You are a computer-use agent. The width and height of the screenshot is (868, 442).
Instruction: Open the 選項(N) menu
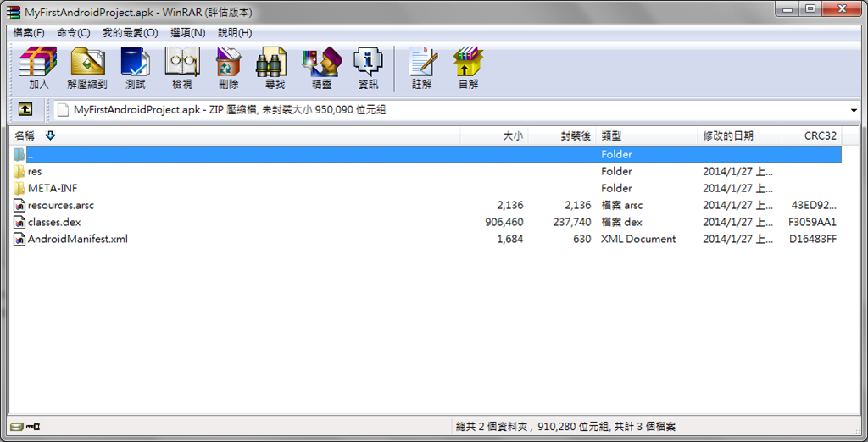(x=187, y=33)
